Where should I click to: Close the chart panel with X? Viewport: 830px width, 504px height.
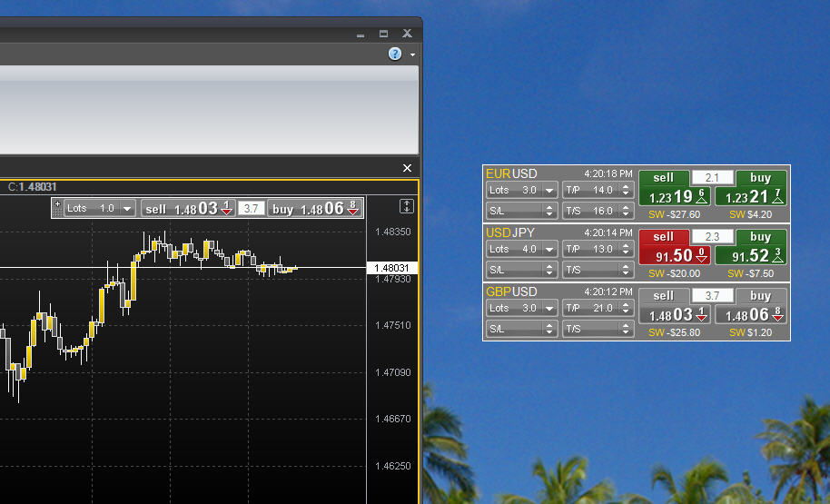(407, 168)
